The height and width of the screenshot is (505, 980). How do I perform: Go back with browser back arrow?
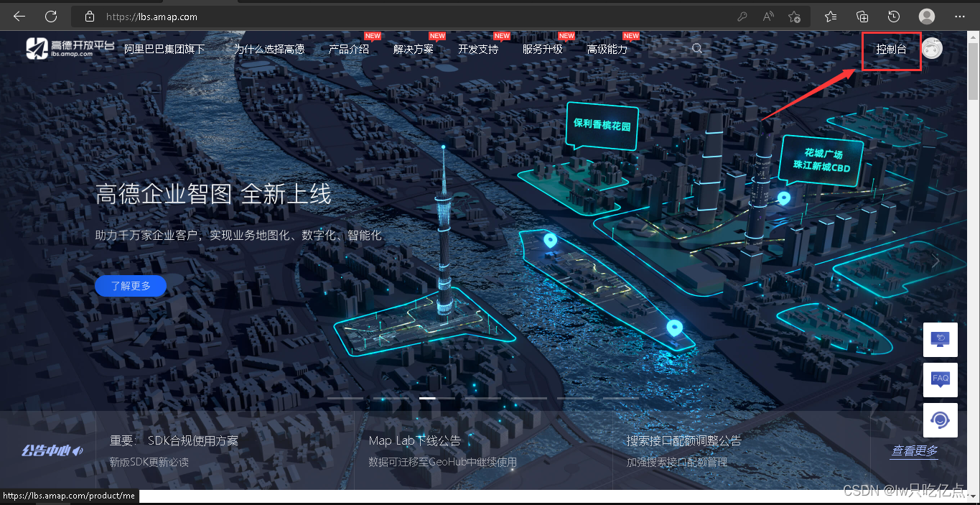[x=19, y=16]
